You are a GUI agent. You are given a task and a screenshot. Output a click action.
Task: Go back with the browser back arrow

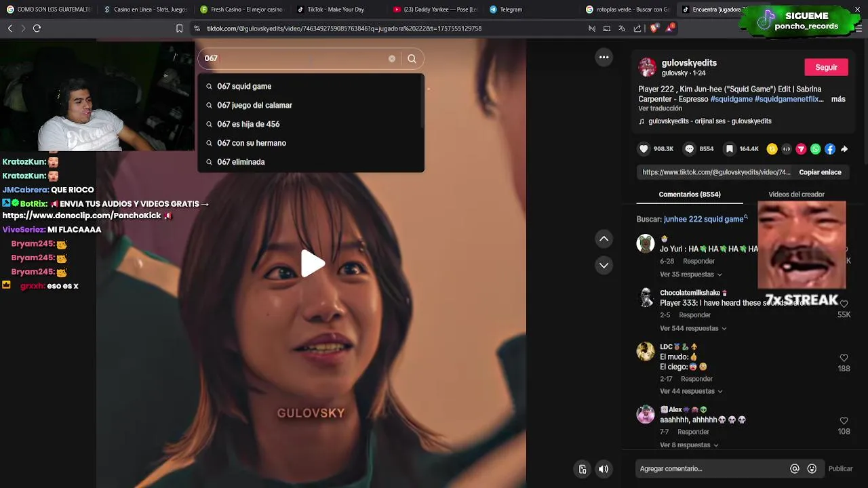[x=9, y=28]
